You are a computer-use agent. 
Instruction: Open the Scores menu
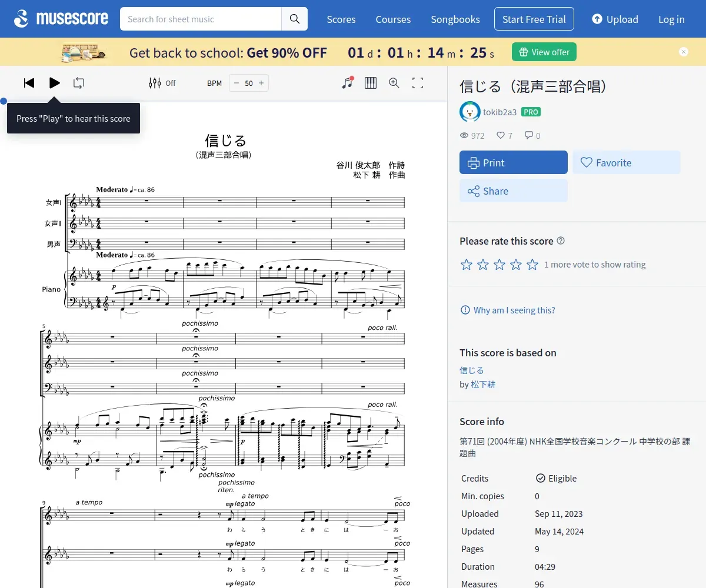pyautogui.click(x=341, y=19)
